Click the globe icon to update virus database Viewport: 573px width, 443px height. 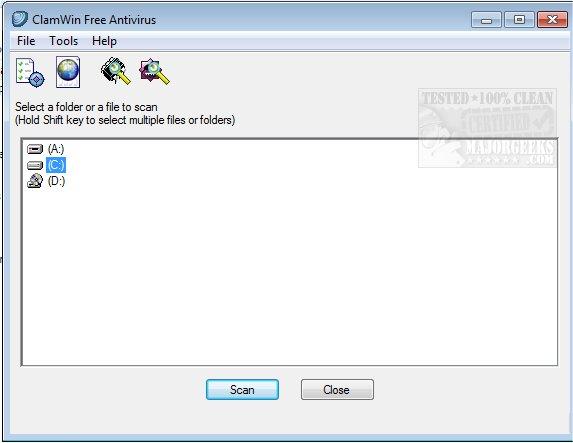68,72
